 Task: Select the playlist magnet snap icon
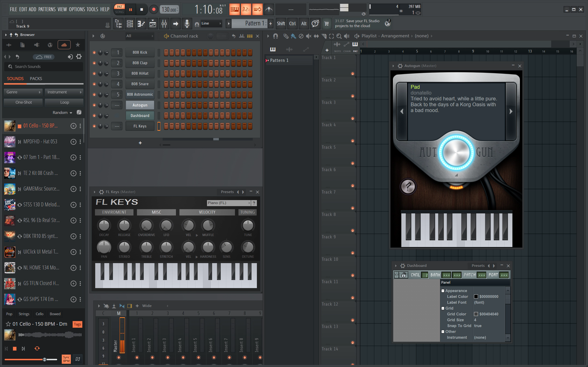pyautogui.click(x=276, y=36)
